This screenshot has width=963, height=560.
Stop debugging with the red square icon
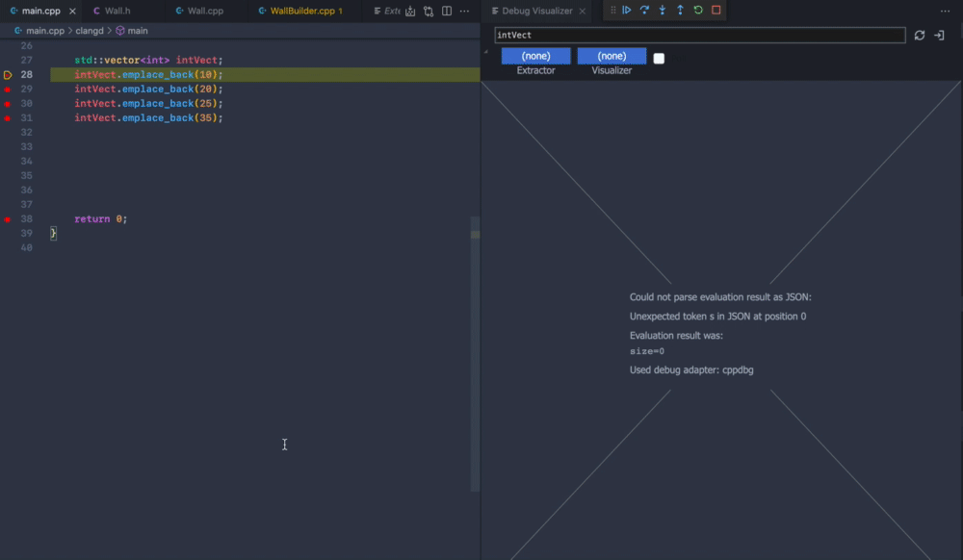(715, 10)
